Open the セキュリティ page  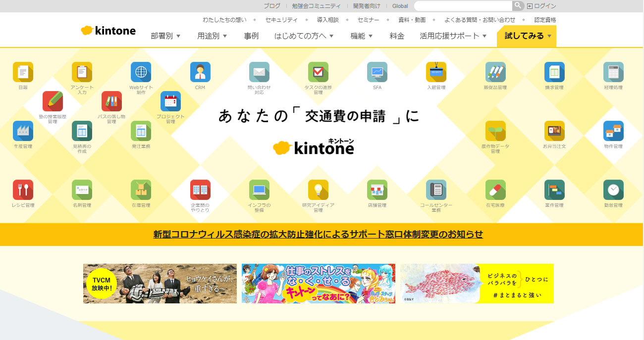click(281, 20)
